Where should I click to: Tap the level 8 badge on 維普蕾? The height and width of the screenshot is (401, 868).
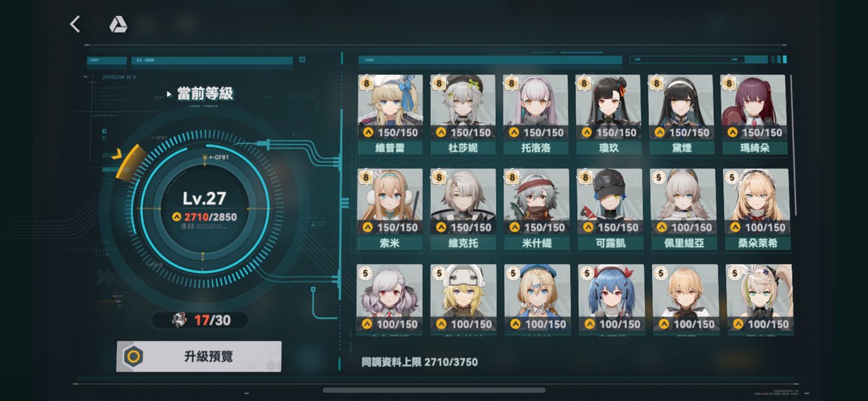click(366, 83)
